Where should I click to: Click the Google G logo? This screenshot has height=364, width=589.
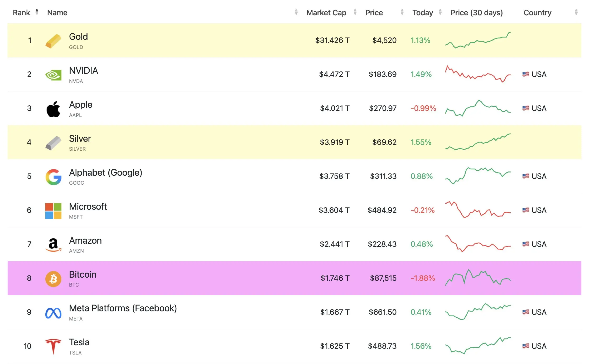[53, 177]
